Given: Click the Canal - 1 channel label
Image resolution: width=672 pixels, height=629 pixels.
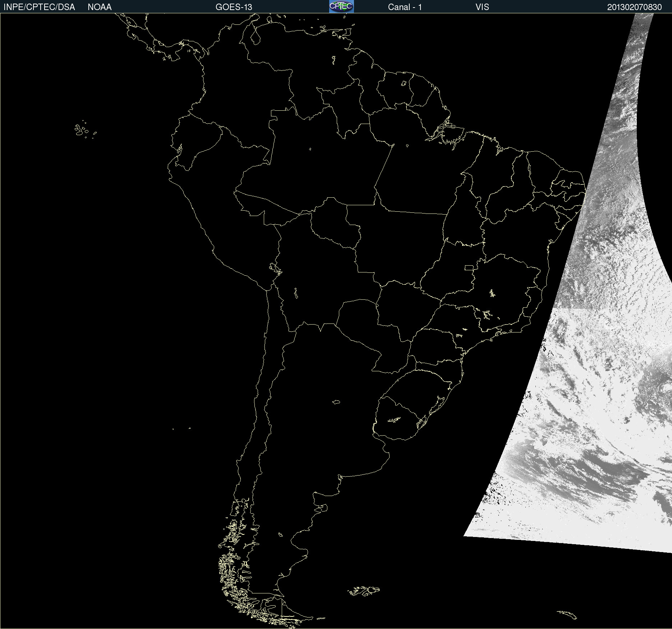Looking at the screenshot, I should tap(405, 7).
